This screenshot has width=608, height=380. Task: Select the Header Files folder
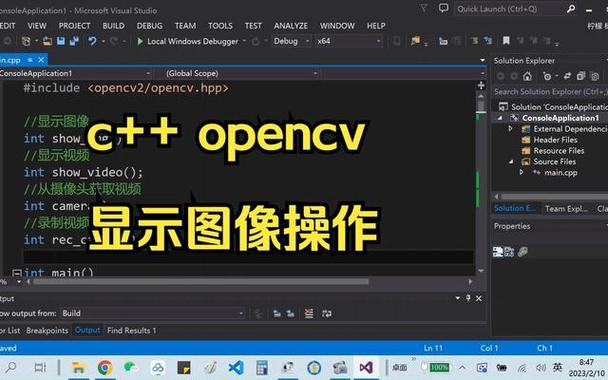555,140
